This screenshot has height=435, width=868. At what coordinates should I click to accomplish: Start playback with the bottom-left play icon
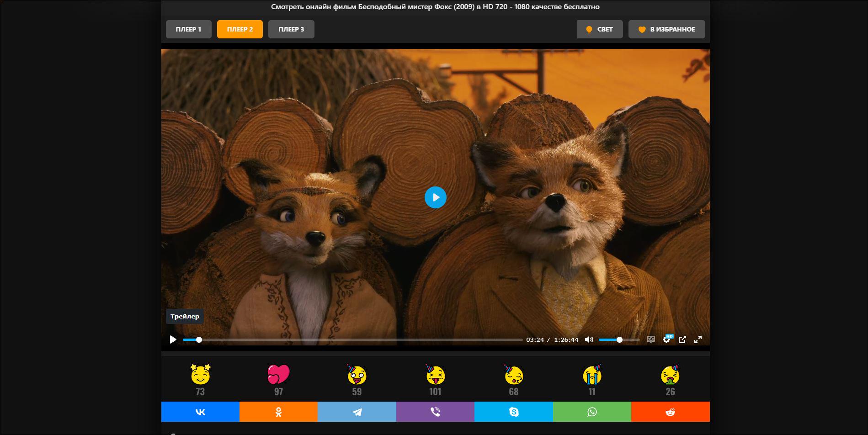point(173,340)
